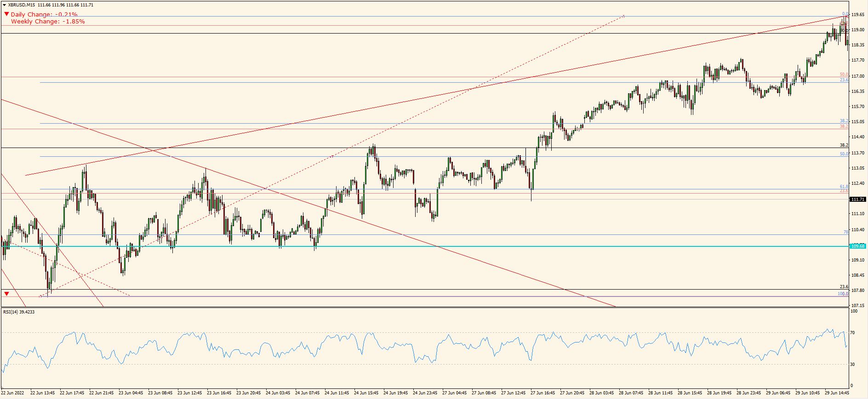
Task: Click the '100.0' Fibonacci level label
Action: point(843,294)
